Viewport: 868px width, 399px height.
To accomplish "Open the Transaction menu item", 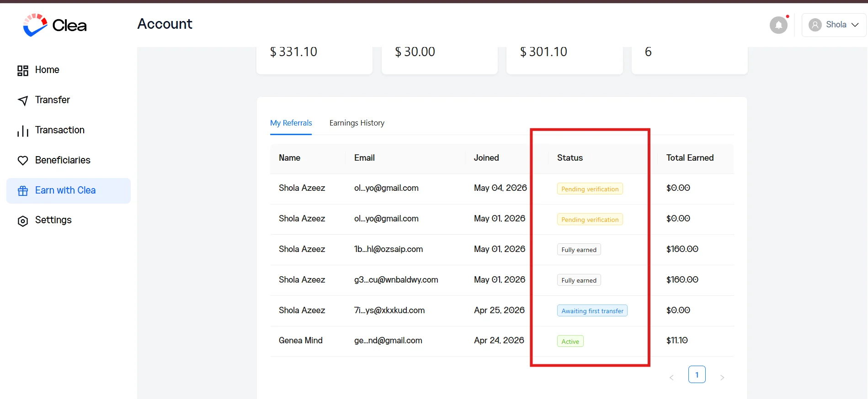I will (69, 130).
